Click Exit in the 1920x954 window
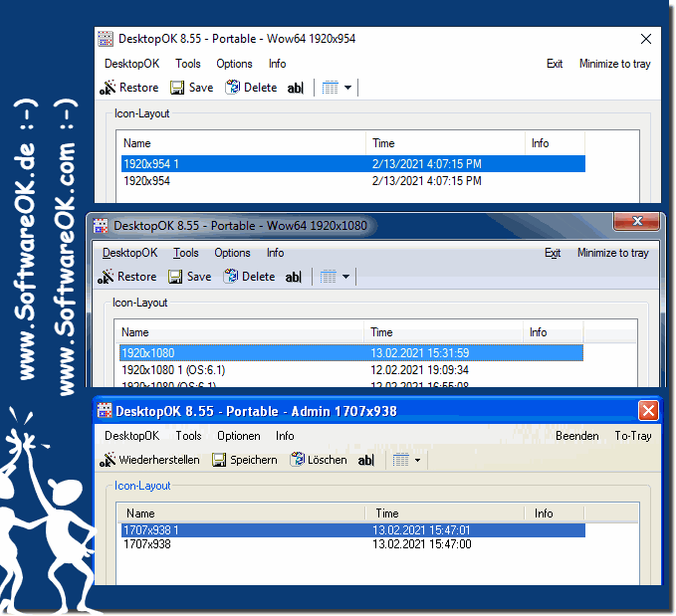Viewport: 676px width, 616px height. pos(555,64)
